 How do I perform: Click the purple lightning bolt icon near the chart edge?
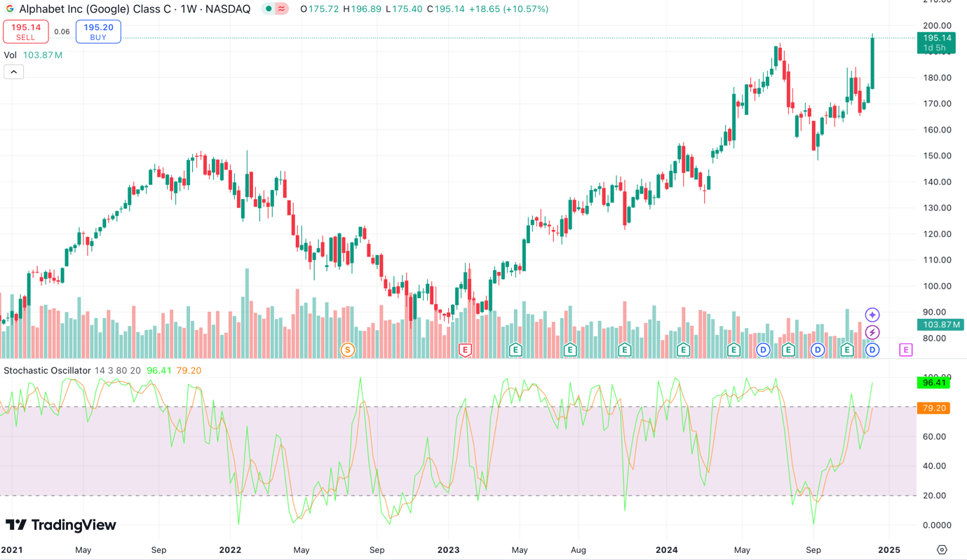coord(872,332)
